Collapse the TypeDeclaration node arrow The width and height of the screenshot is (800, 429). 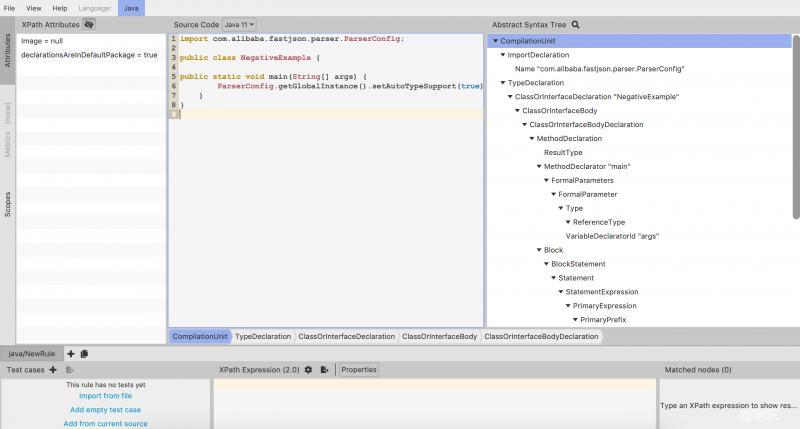coord(503,83)
